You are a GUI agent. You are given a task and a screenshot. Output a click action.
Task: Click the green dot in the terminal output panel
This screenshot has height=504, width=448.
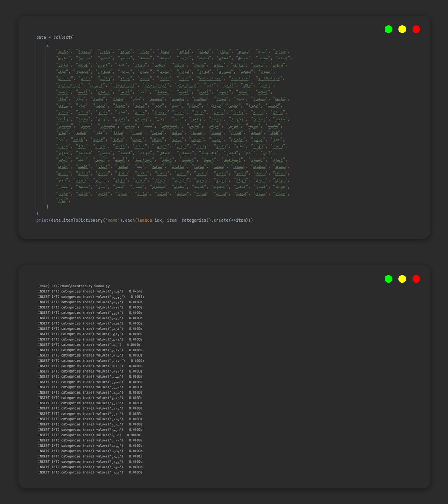click(388, 278)
